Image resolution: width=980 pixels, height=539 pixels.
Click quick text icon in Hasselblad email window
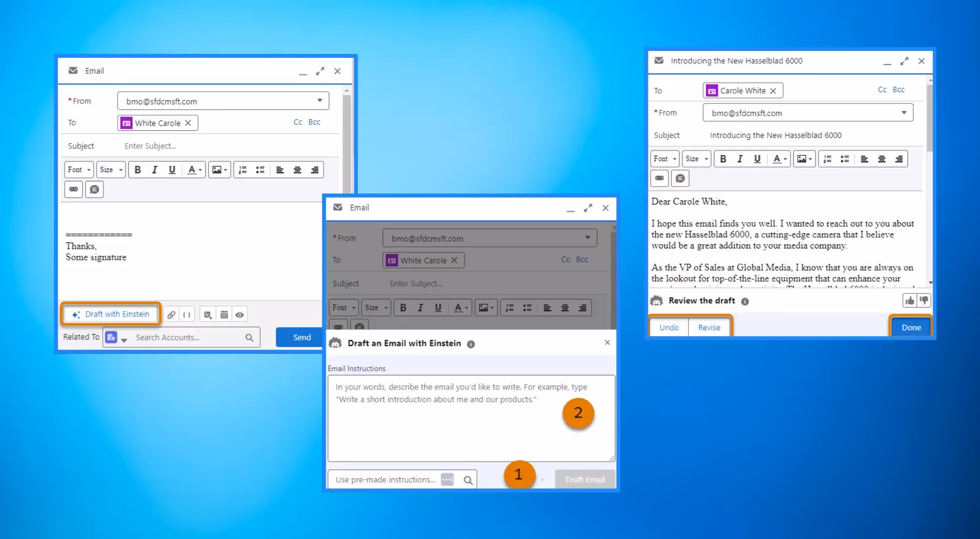(x=680, y=178)
